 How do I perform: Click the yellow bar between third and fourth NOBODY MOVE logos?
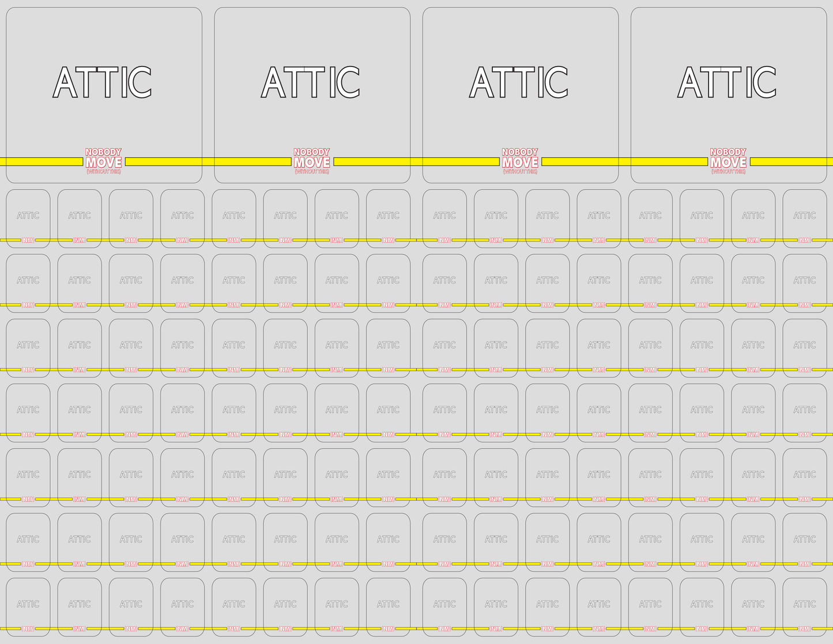pos(625,161)
